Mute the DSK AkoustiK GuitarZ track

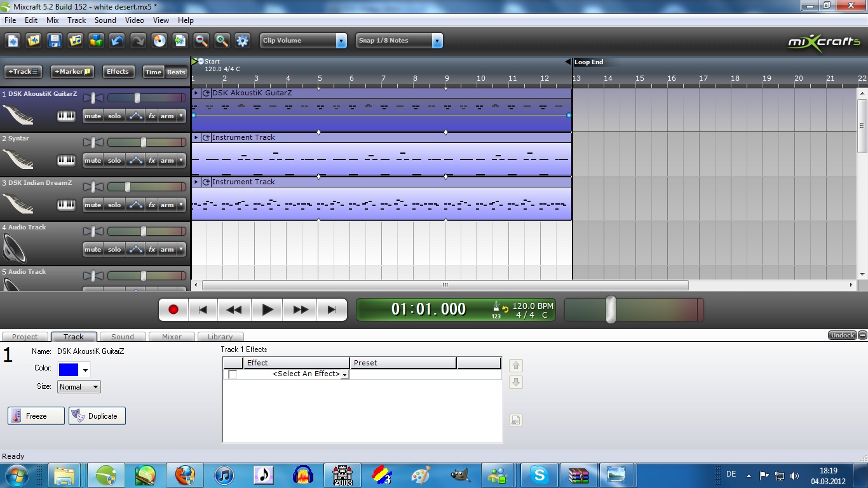tap(93, 116)
